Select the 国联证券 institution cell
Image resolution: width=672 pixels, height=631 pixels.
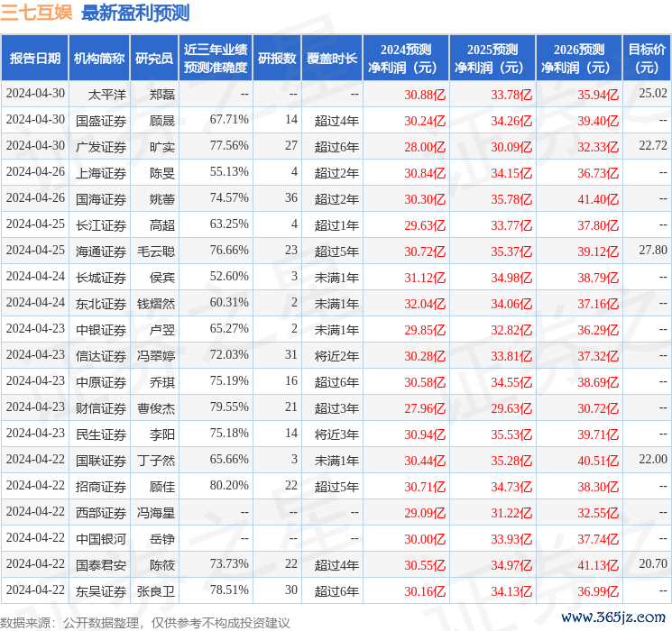point(101,461)
